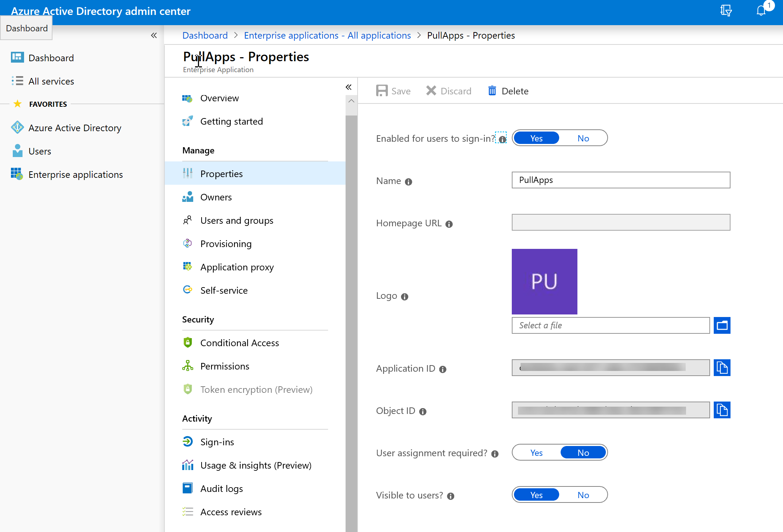Image resolution: width=783 pixels, height=532 pixels.
Task: Click the Getting started rocket icon
Action: tap(187, 121)
